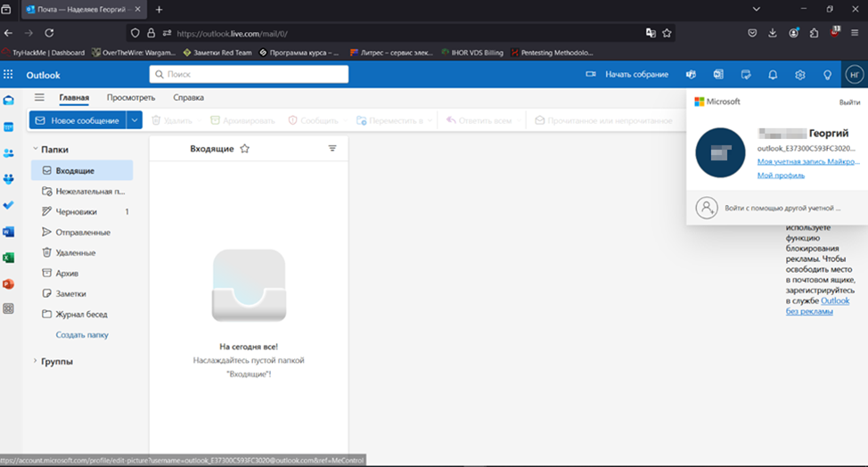Open the To Do checkmark icon

pyautogui.click(x=8, y=205)
